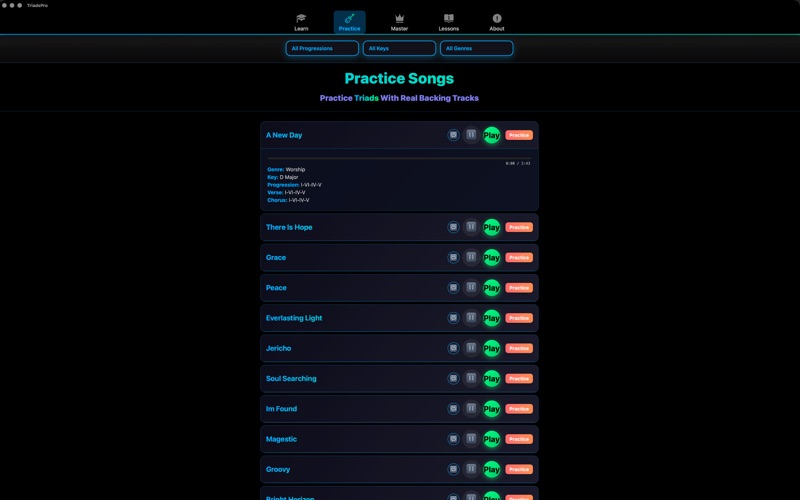Click the Practice button for Soul Searching
The height and width of the screenshot is (500, 800).
(x=519, y=379)
